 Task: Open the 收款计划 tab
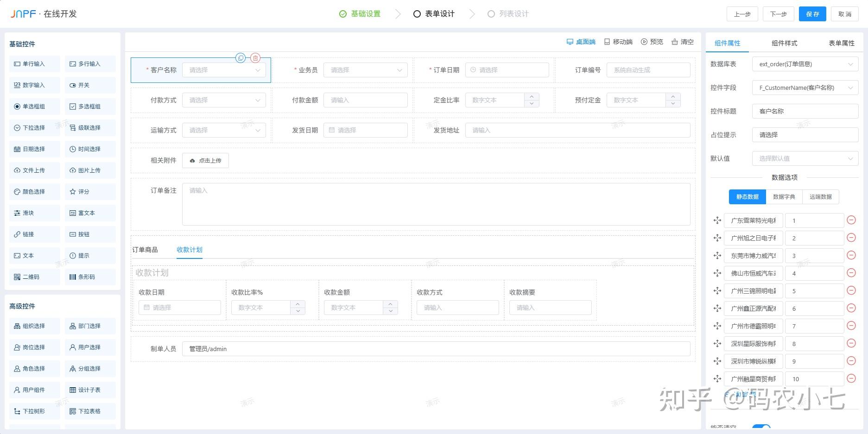190,250
